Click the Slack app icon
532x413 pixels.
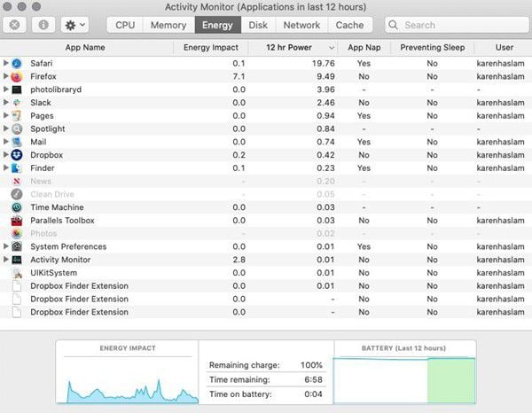[17, 103]
